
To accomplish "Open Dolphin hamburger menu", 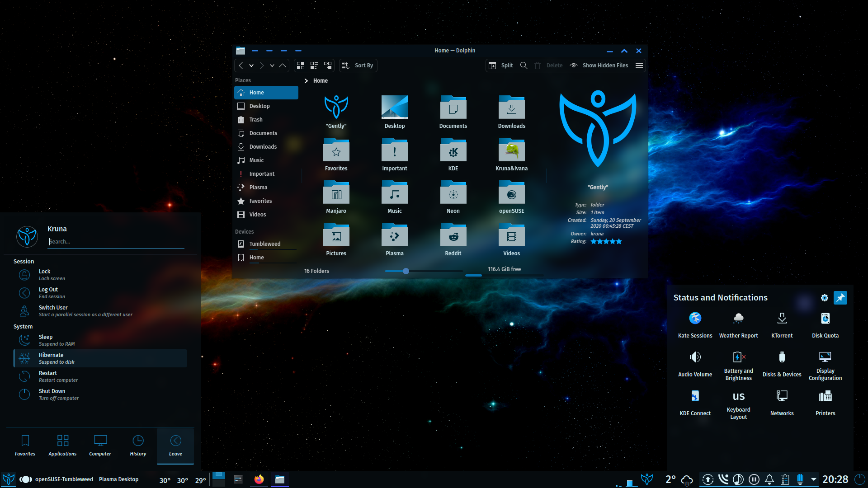I will click(639, 66).
